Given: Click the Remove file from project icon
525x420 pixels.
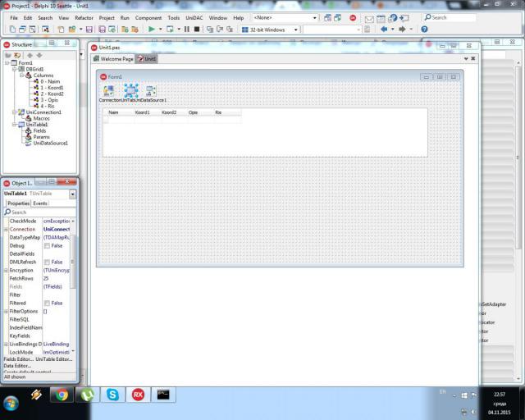Looking at the screenshot, I should pyautogui.click(x=135, y=30).
